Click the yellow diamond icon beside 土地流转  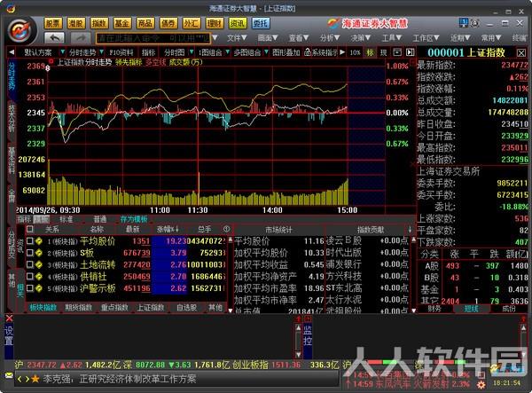(39, 264)
